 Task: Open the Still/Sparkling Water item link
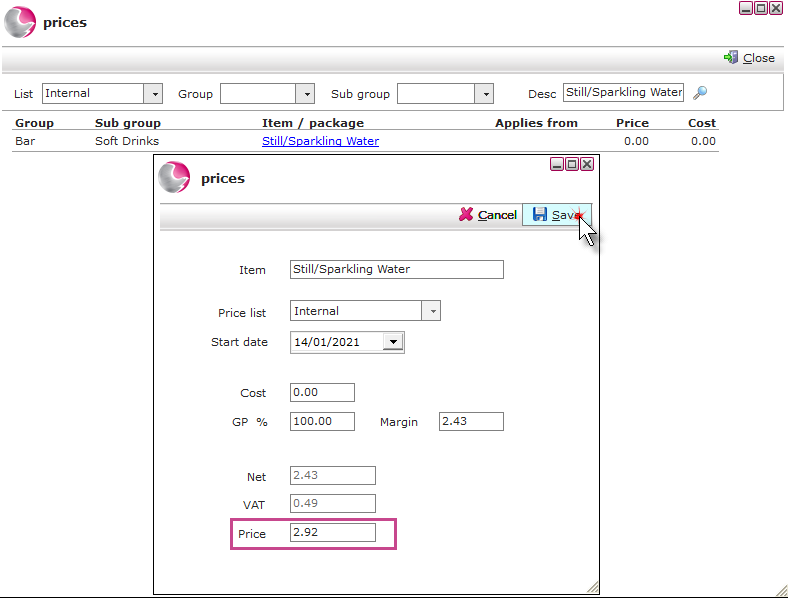tap(321, 141)
